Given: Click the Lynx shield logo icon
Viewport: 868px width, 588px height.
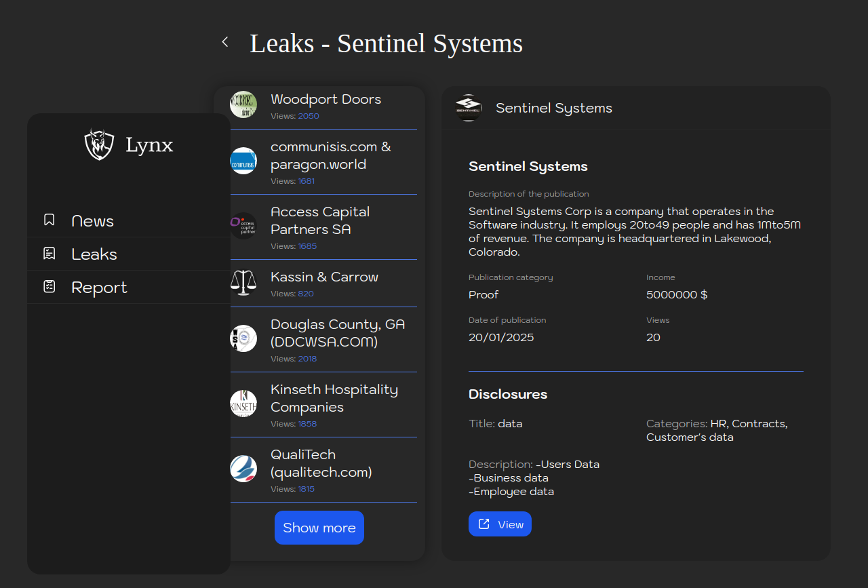Looking at the screenshot, I should coord(99,144).
